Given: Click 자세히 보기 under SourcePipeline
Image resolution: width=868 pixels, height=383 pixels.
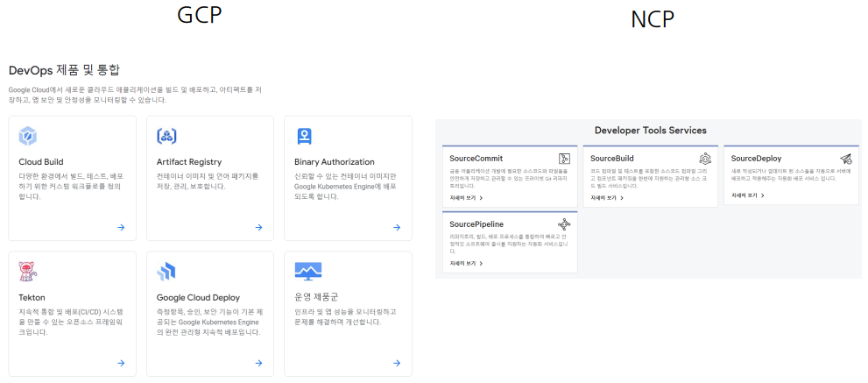Looking at the screenshot, I should [466, 263].
